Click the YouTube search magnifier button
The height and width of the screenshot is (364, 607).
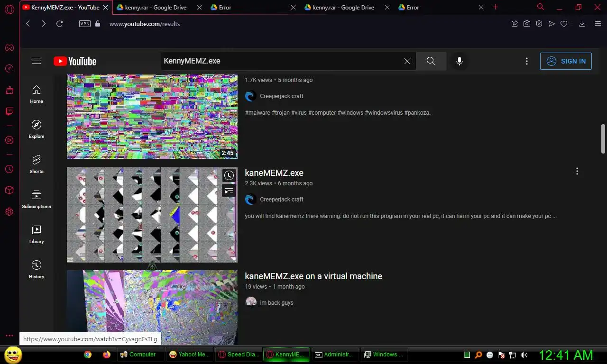431,61
